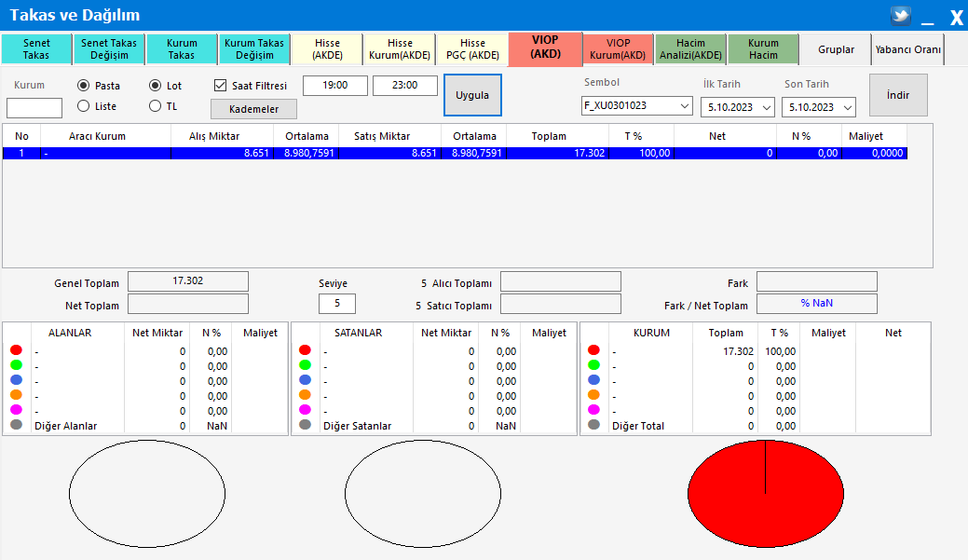968x560 pixels.
Task: Select the Pasta radio button
Action: (83, 85)
